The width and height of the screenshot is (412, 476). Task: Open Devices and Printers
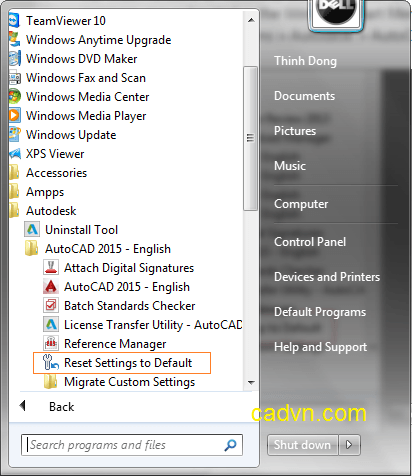(327, 277)
